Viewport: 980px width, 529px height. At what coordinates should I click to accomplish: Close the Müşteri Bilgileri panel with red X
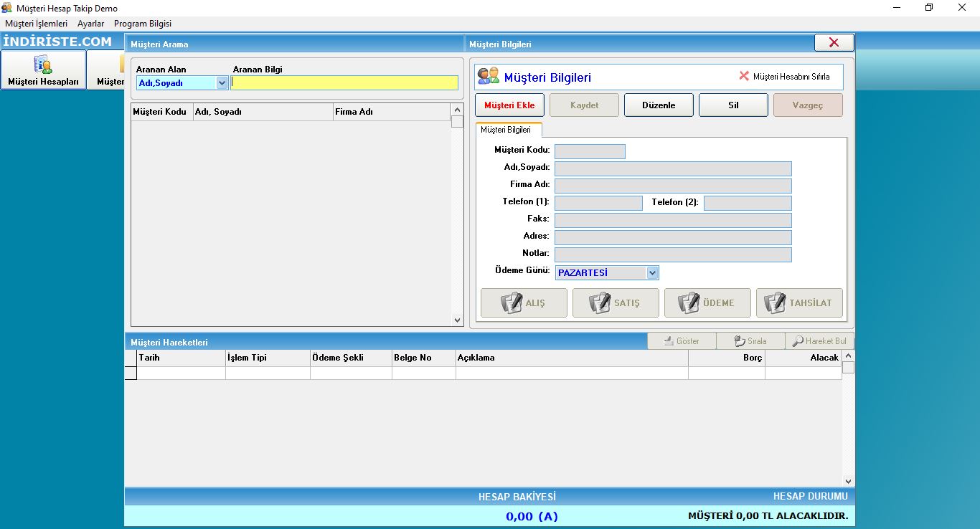[834, 42]
